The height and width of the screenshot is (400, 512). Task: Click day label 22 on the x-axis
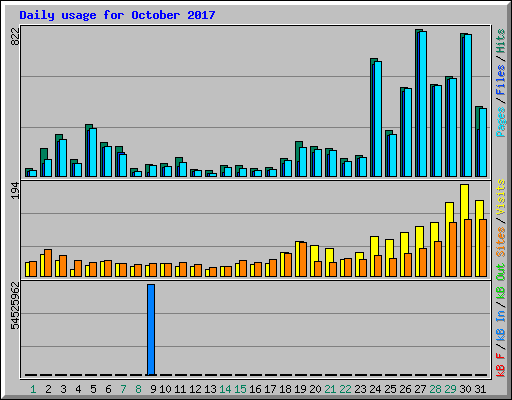pos(345,389)
